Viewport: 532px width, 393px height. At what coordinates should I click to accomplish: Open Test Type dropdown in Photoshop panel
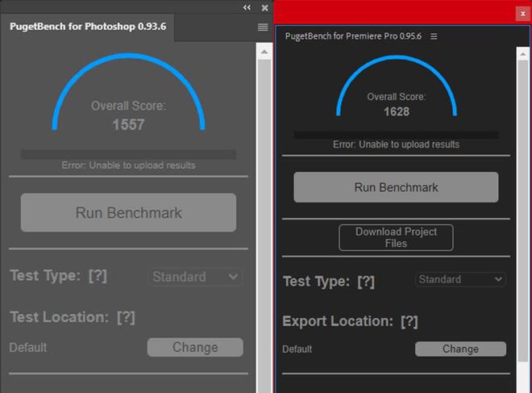[195, 277]
